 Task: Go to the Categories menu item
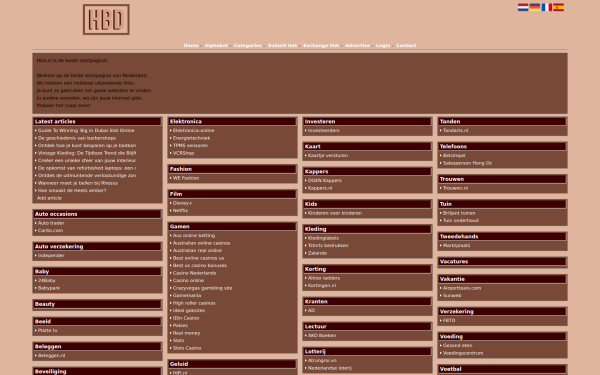tap(248, 46)
